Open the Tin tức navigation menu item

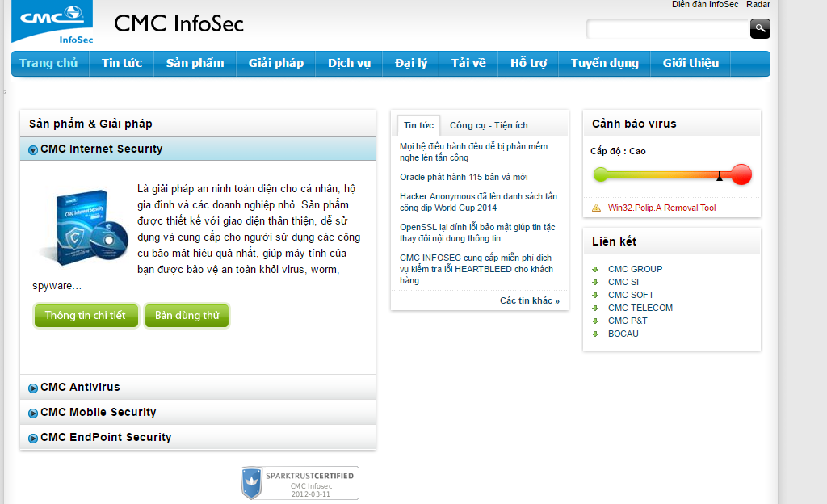click(x=122, y=63)
